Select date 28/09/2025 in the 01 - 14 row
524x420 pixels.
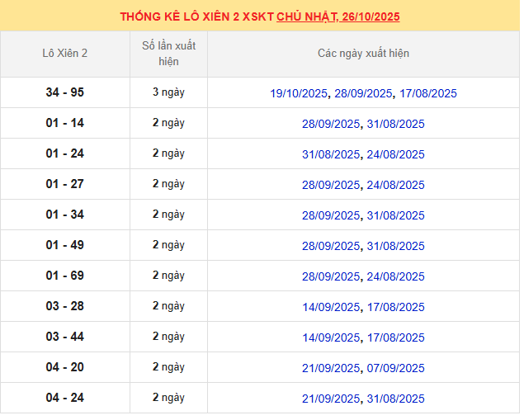pyautogui.click(x=331, y=124)
